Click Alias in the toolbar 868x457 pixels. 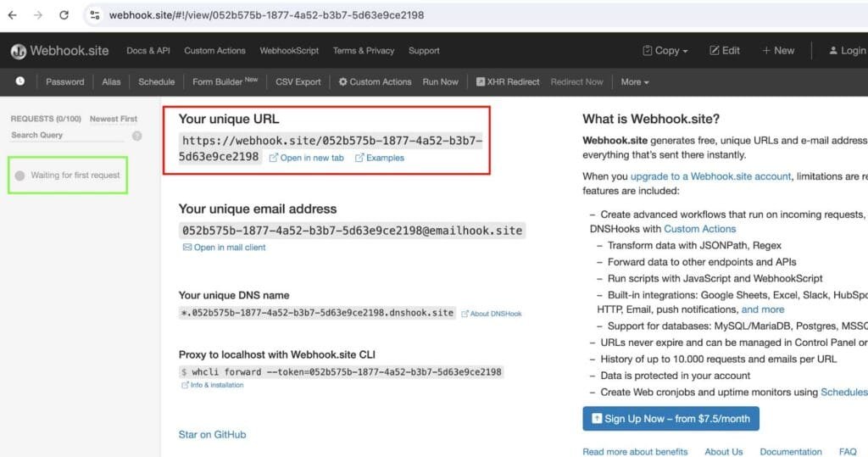pyautogui.click(x=111, y=82)
